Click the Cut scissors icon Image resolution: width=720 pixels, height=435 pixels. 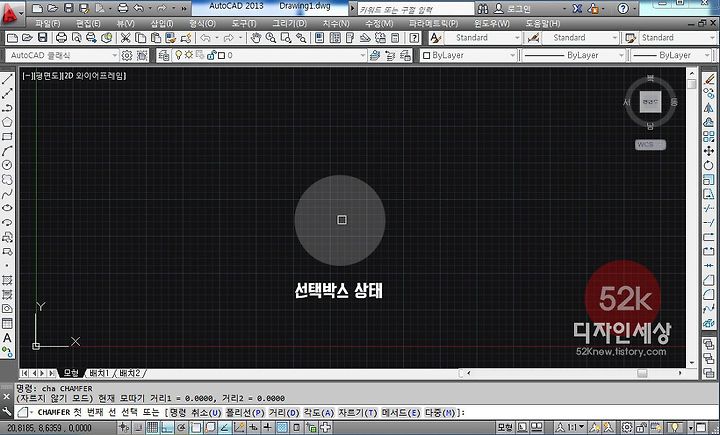tap(125, 38)
